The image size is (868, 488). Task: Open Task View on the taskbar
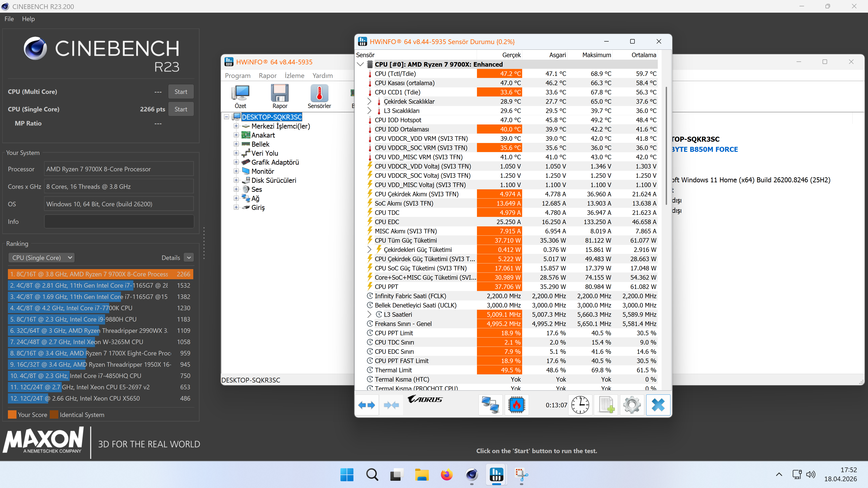[397, 475]
